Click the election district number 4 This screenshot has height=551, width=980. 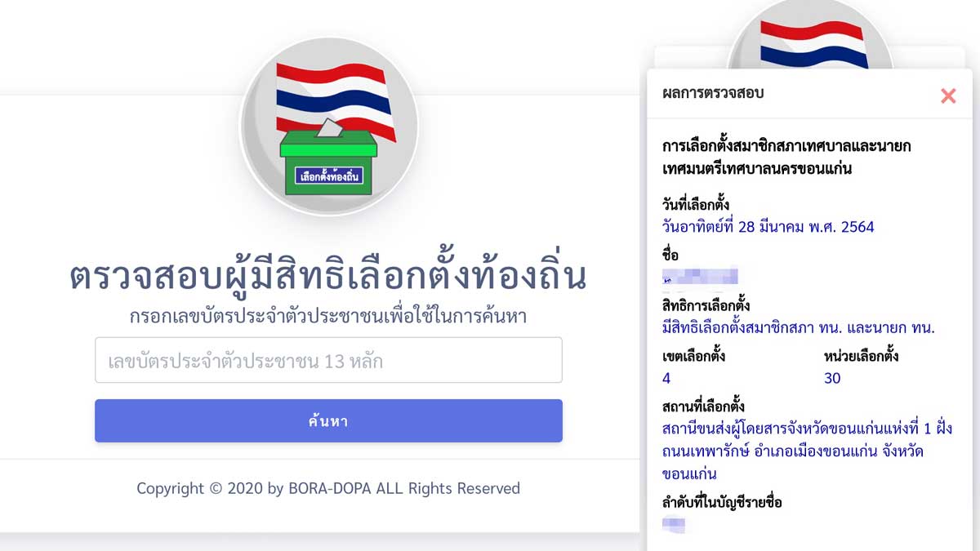(x=666, y=378)
